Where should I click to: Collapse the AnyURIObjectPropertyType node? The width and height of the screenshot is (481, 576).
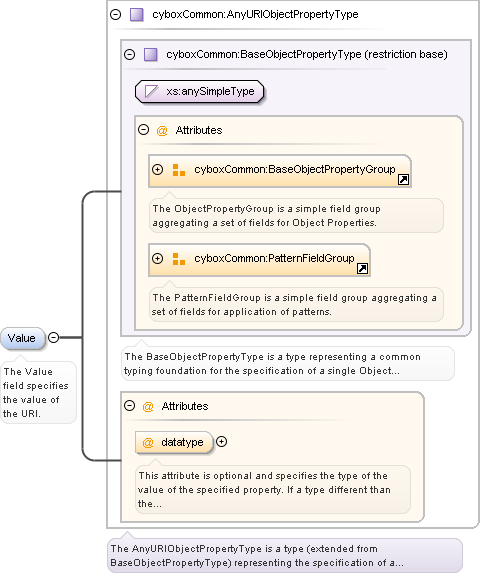(x=116, y=14)
